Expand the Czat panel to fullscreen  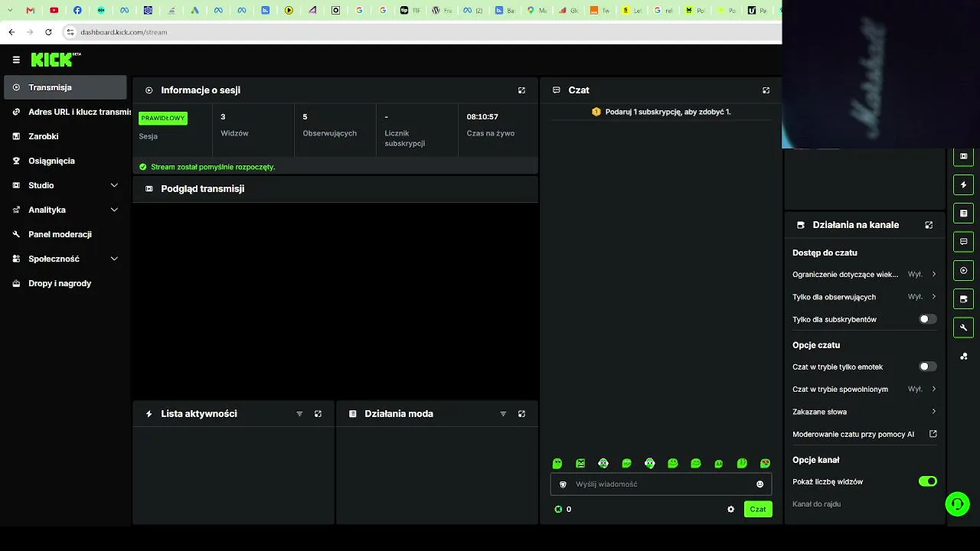tap(766, 90)
